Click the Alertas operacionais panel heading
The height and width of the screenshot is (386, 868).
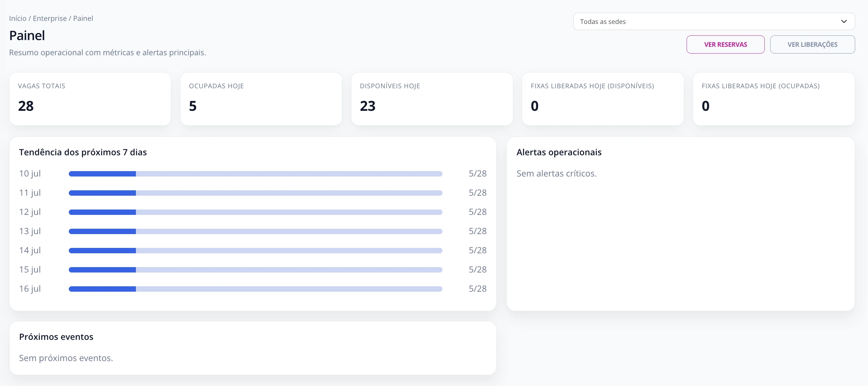click(x=559, y=152)
